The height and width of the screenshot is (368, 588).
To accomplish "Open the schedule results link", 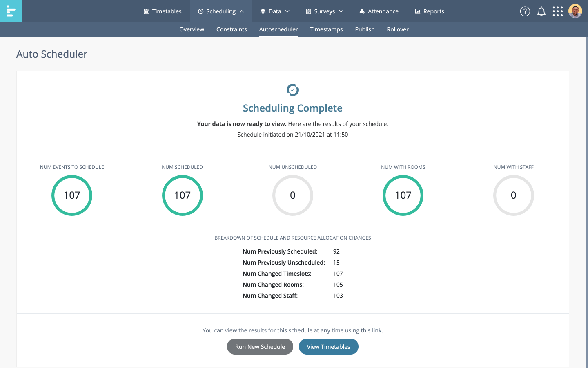I will 376,330.
